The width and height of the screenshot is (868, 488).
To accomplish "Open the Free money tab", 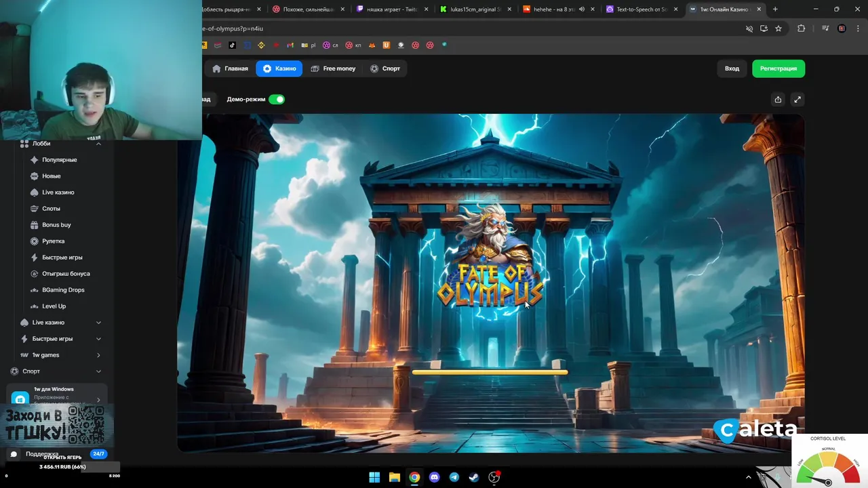I will (333, 68).
